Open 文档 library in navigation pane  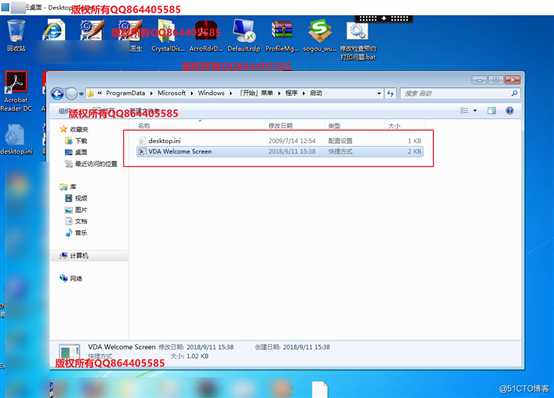(81, 221)
